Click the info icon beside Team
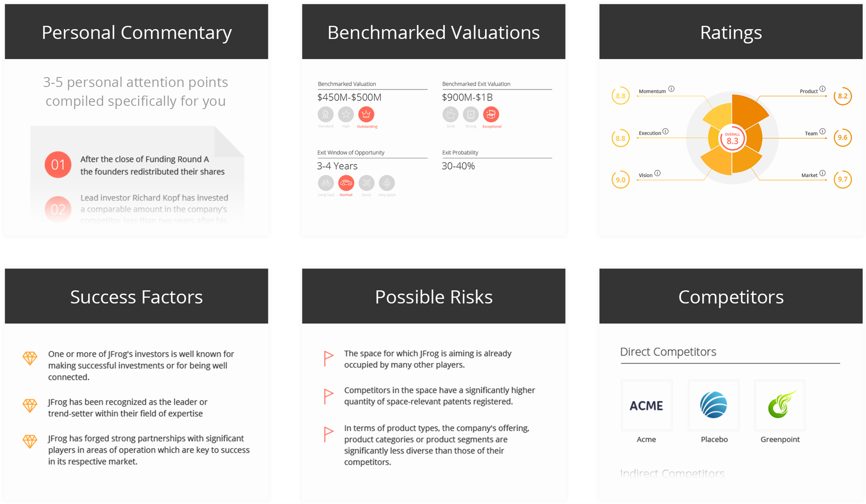The width and height of the screenshot is (866, 504). pos(822,131)
